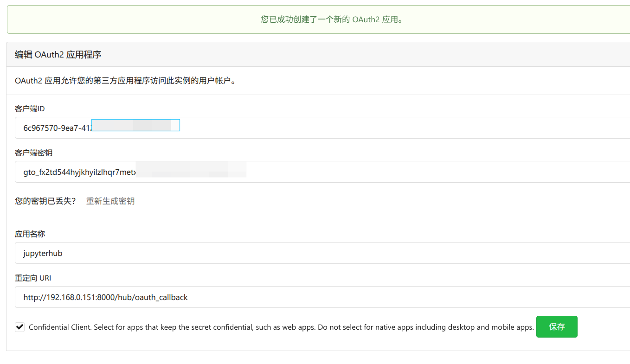Click the green OAuth2 creation success banner
Image resolution: width=630 pixels, height=364 pixels.
[x=318, y=19]
